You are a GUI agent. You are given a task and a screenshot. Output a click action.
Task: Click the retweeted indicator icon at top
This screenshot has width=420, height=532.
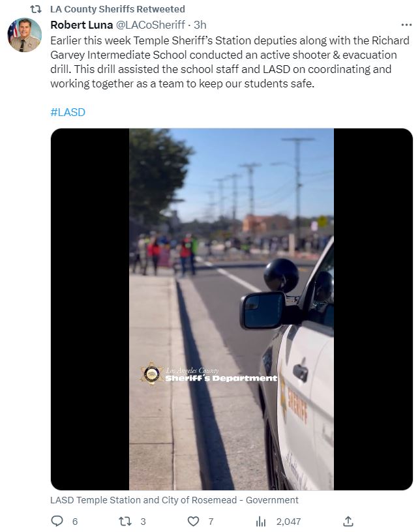click(36, 9)
